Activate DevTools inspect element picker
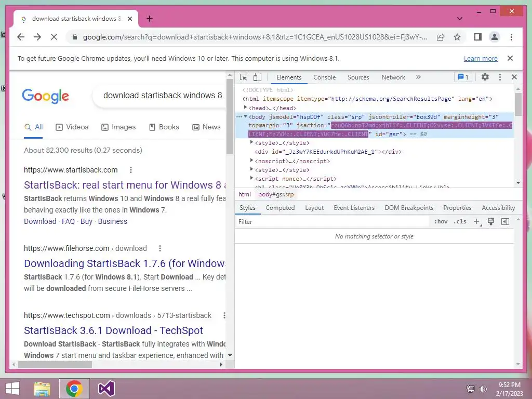This screenshot has width=532, height=399. pyautogui.click(x=243, y=77)
